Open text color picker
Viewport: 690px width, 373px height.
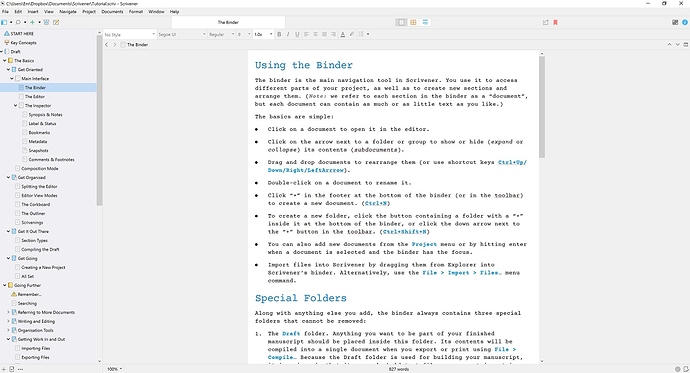[343, 34]
